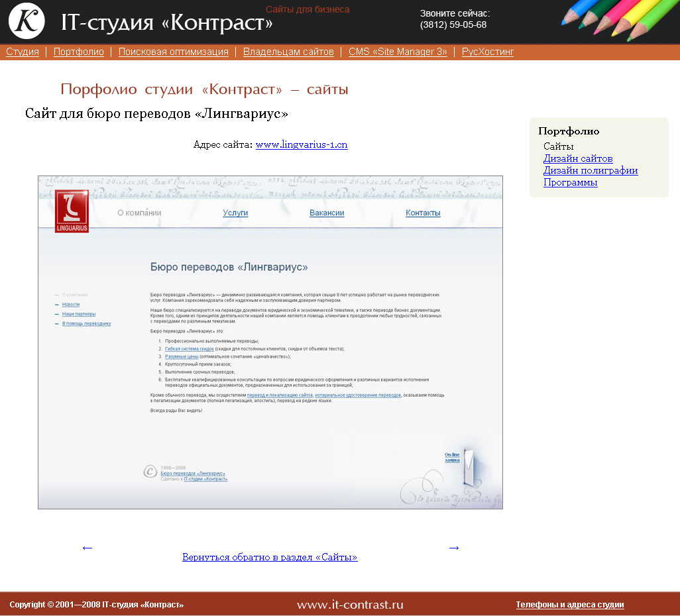Go to the previous portfolio item arrow
Screen dimensions: 680x616
click(x=87, y=548)
